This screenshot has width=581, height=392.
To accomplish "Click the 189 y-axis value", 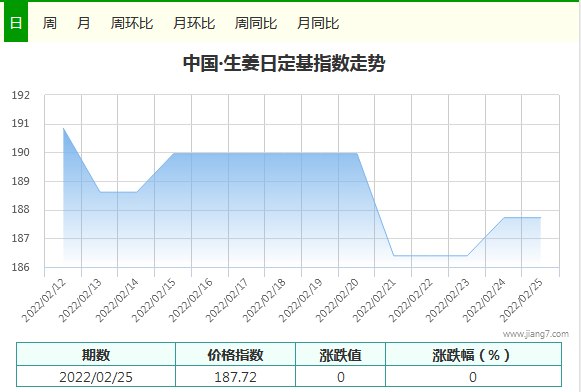I will click(x=20, y=181).
